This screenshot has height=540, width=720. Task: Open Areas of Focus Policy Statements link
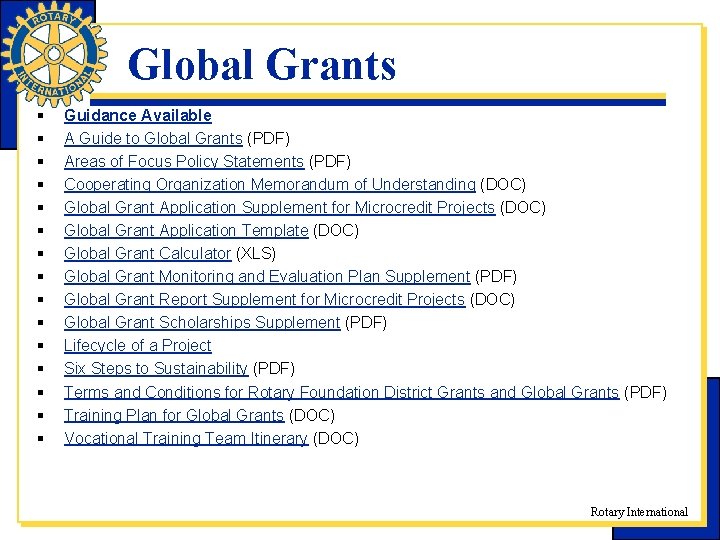[184, 161]
